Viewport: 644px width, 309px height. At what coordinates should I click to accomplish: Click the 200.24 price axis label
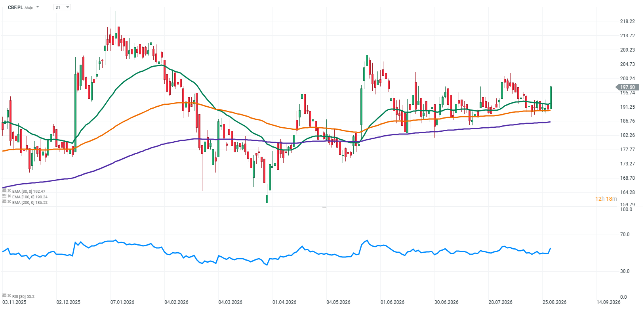pos(627,79)
